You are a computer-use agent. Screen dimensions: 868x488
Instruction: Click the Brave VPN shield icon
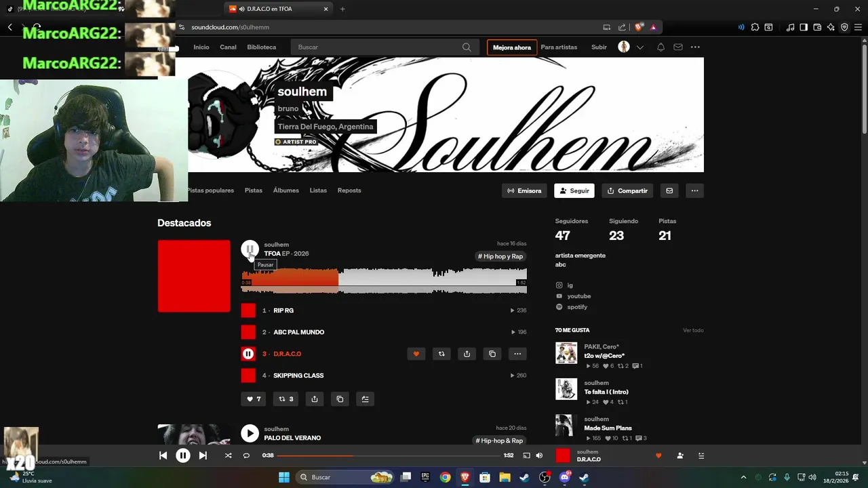pyautogui.click(x=844, y=27)
